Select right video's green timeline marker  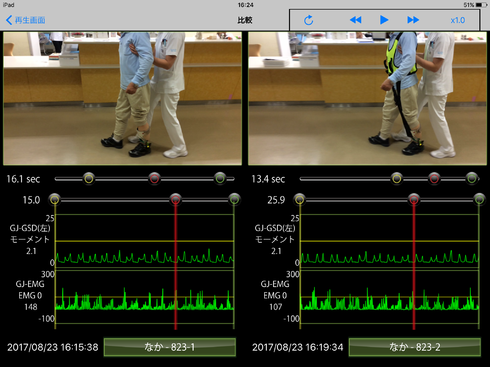click(x=472, y=178)
